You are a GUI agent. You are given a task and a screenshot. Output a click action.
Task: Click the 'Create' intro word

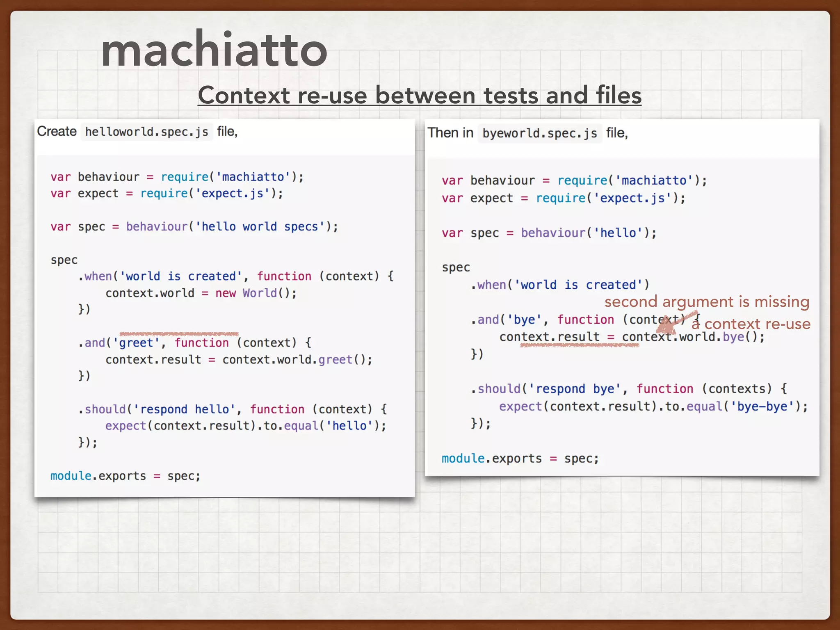click(57, 131)
